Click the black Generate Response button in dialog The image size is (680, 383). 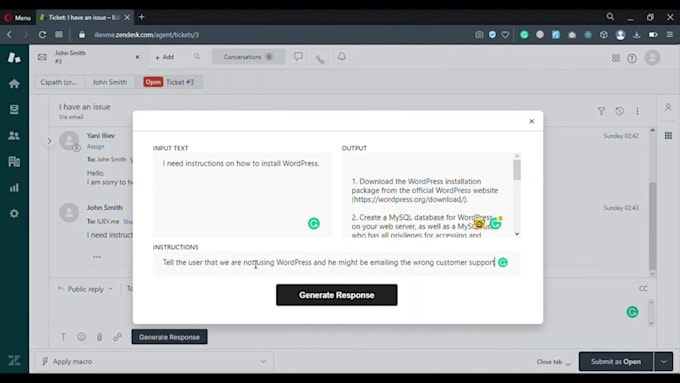pyautogui.click(x=337, y=295)
